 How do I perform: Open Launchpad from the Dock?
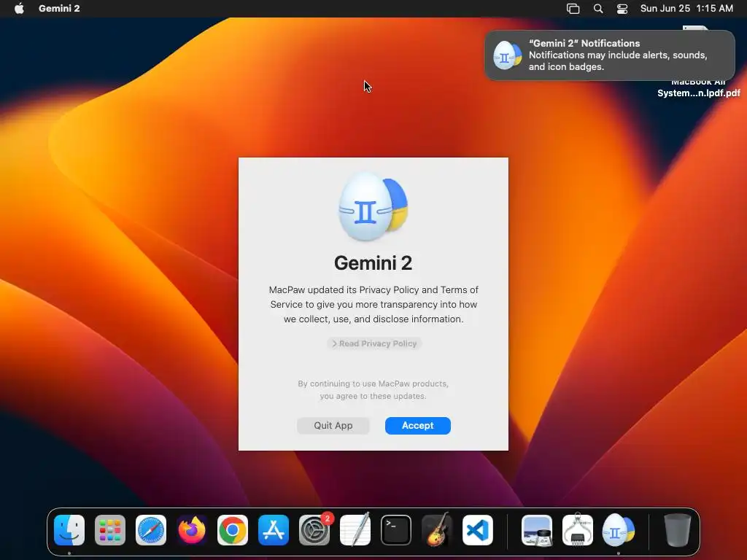point(110,529)
